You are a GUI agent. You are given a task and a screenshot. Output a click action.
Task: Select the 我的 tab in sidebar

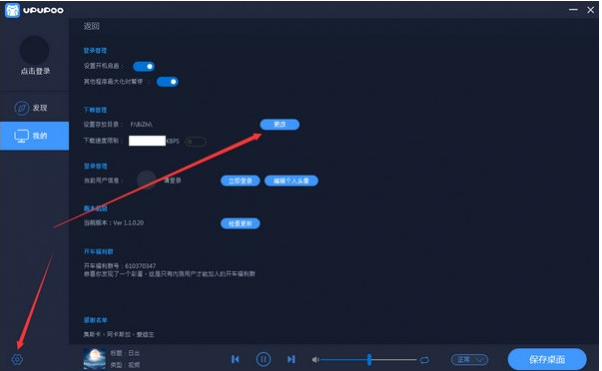point(35,136)
